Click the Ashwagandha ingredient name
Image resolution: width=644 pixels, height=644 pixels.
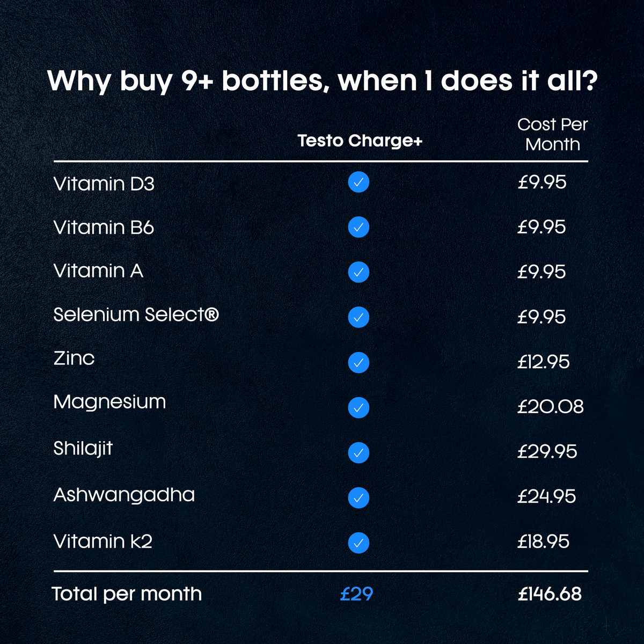click(124, 495)
